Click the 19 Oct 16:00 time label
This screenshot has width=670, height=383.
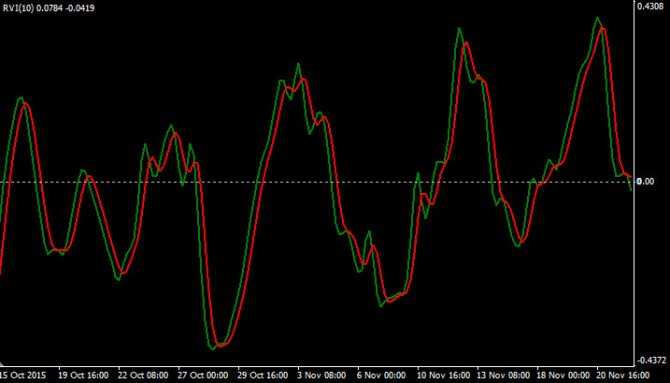click(x=83, y=375)
